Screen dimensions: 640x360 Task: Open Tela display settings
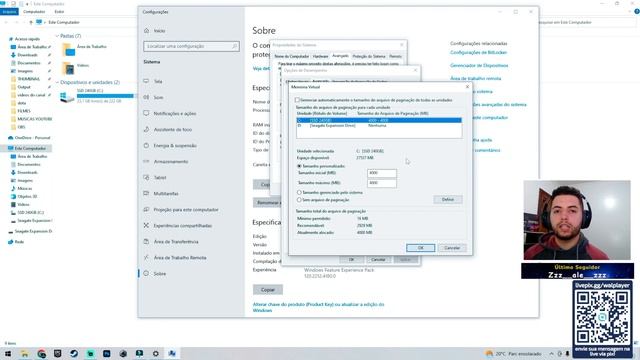tap(158, 81)
